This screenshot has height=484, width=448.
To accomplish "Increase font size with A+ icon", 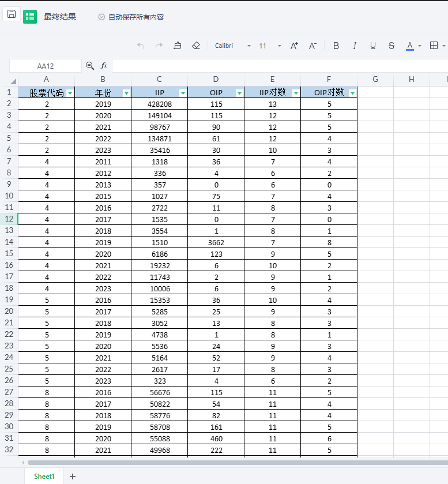I will (294, 46).
